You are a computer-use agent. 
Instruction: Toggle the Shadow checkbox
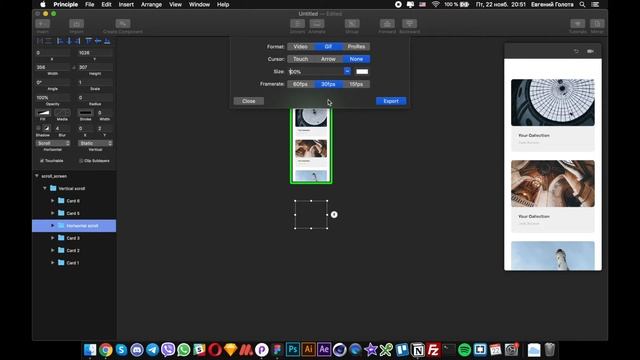click(x=38, y=128)
